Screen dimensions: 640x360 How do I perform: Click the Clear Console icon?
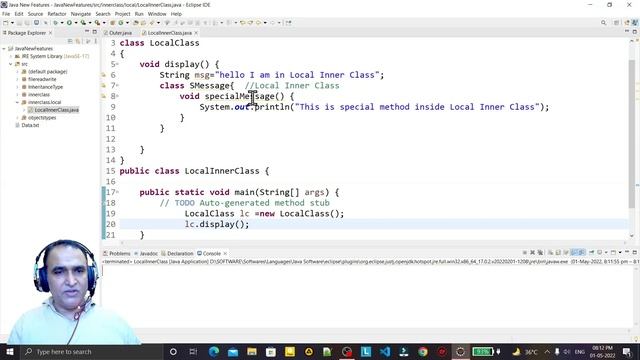click(x=550, y=253)
